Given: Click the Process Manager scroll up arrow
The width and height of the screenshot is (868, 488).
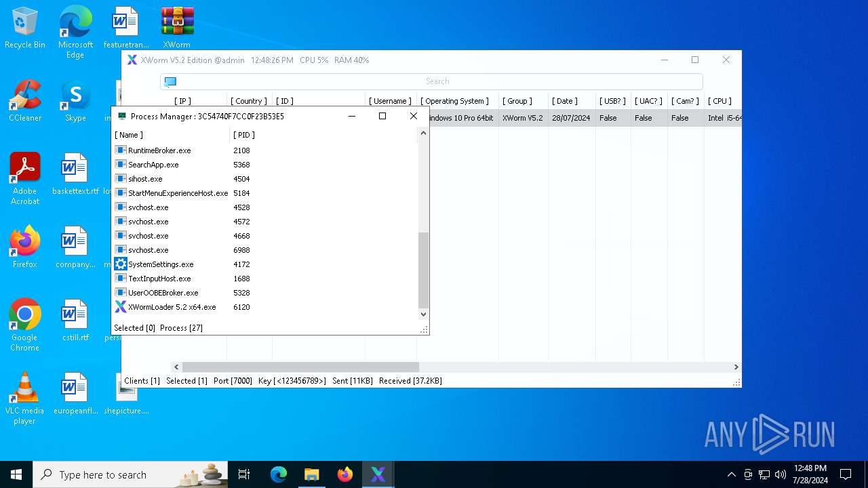Looking at the screenshot, I should click(423, 134).
